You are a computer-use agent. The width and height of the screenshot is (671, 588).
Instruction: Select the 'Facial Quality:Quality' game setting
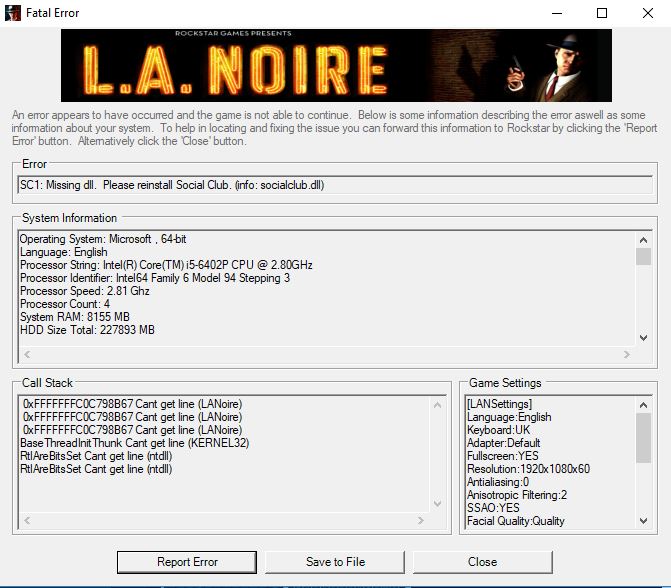click(x=516, y=521)
